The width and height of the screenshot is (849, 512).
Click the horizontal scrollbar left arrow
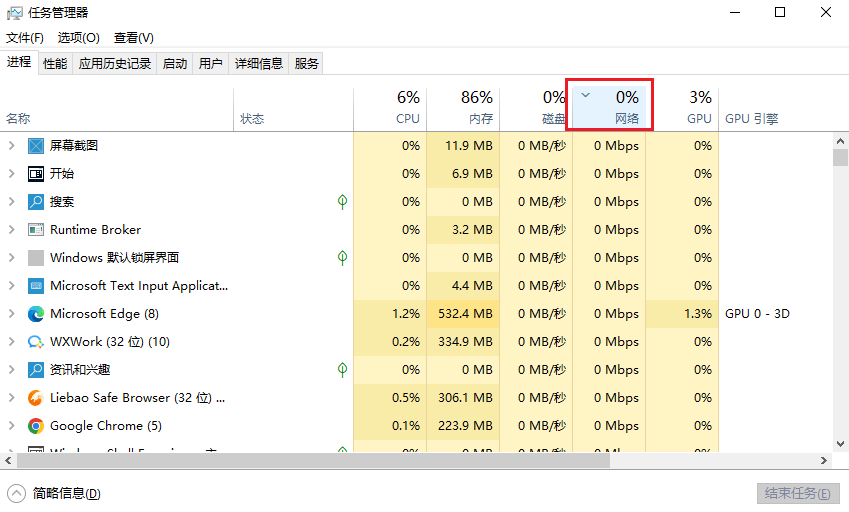coord(8,461)
